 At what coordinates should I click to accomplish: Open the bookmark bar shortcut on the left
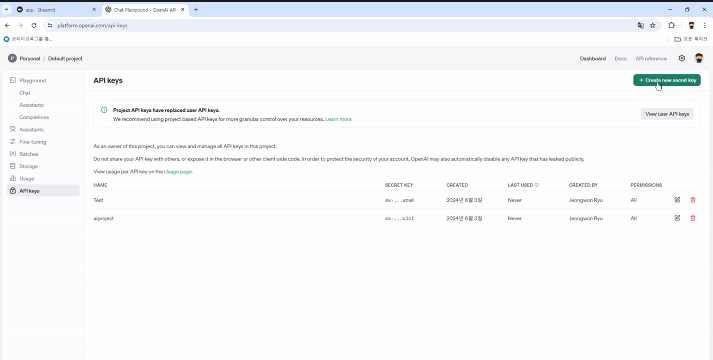[28, 39]
